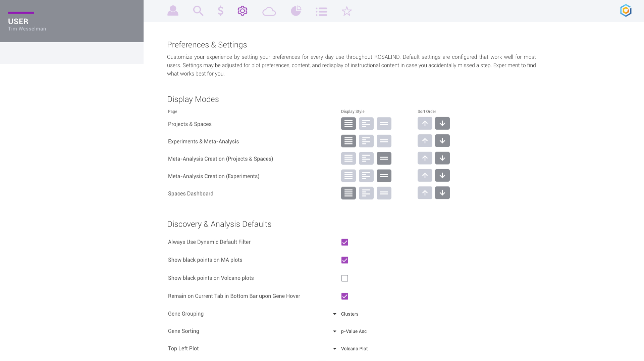Screen dimensions: 644x361
Task: Set Experiments & Meta-Analysis to two-line style
Action: [384, 141]
